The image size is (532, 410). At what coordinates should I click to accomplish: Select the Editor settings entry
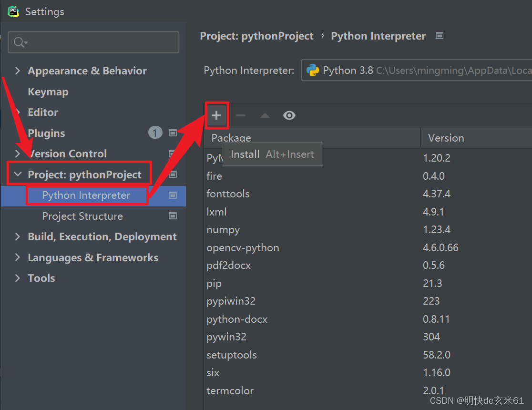(42, 112)
